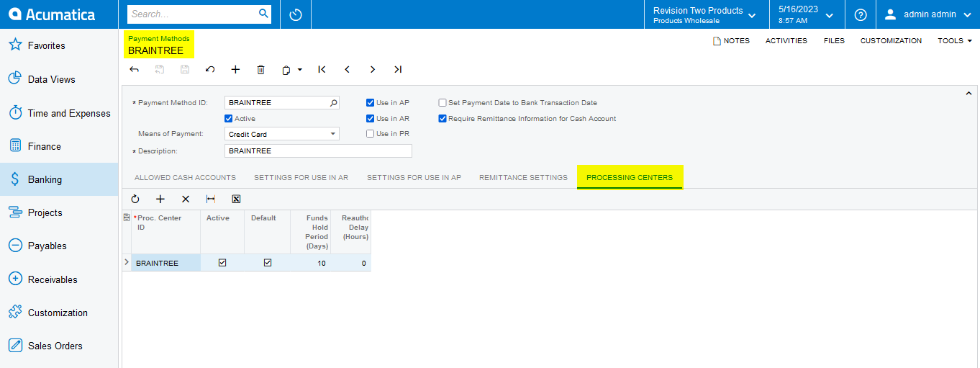Viewport: 980px width, 368px height.
Task: Open the Customization menu at top right
Action: 891,41
